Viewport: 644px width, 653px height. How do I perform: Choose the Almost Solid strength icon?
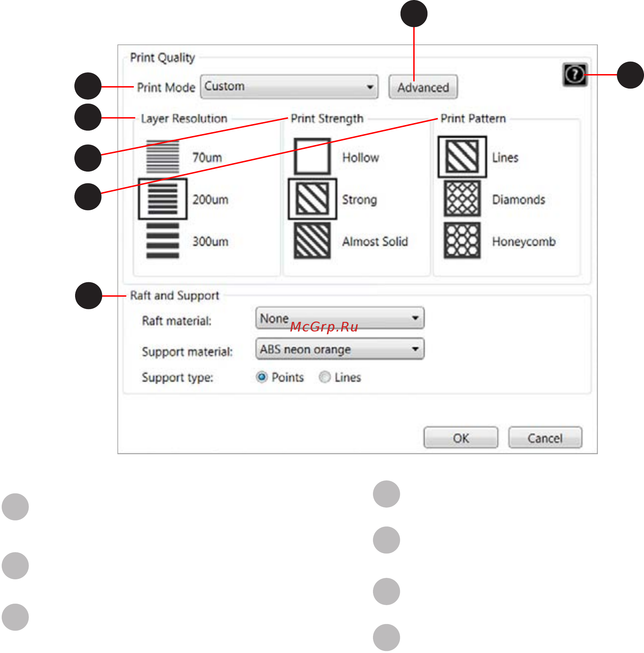[x=312, y=241]
